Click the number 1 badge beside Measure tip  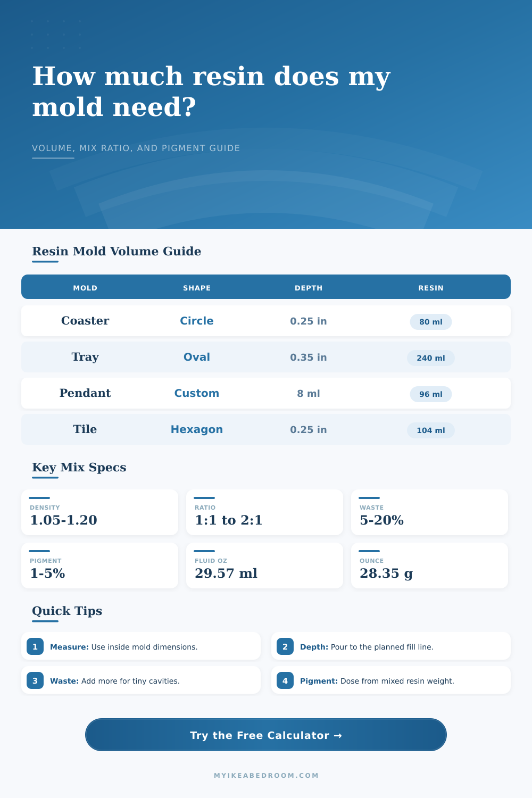[x=35, y=646]
